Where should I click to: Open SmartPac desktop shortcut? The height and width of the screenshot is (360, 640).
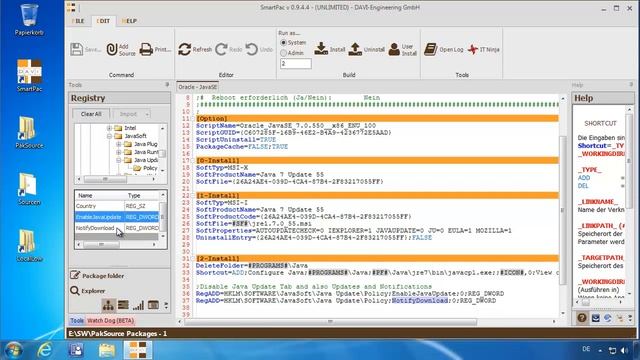click(x=29, y=76)
